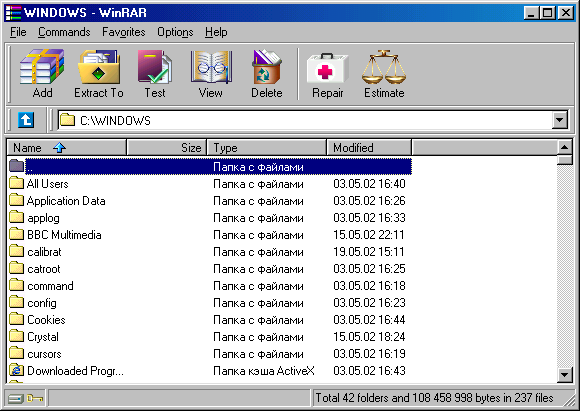Click the Add archive toolbar icon
The width and height of the screenshot is (580, 411).
coord(42,67)
